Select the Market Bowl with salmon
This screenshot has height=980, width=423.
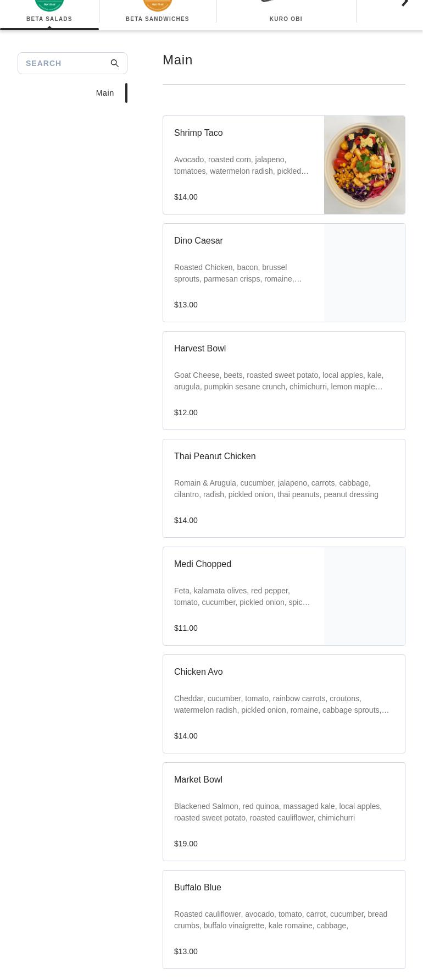tap(283, 812)
